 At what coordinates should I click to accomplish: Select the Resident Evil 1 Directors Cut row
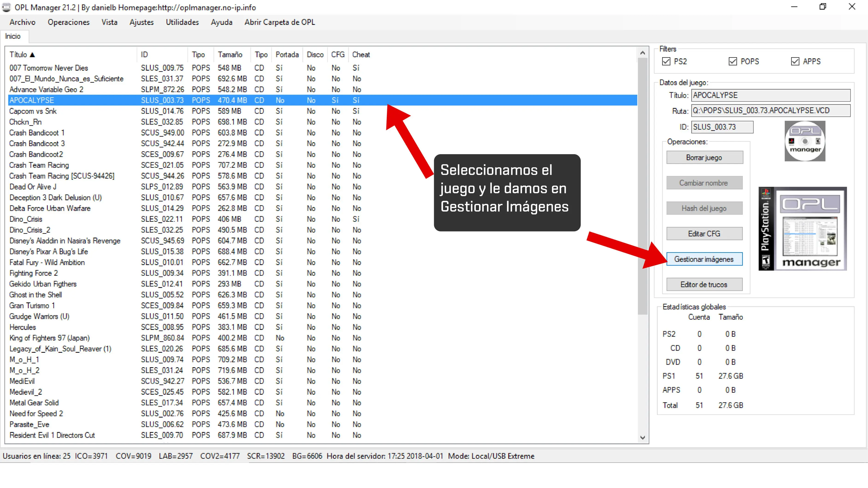[x=323, y=435]
